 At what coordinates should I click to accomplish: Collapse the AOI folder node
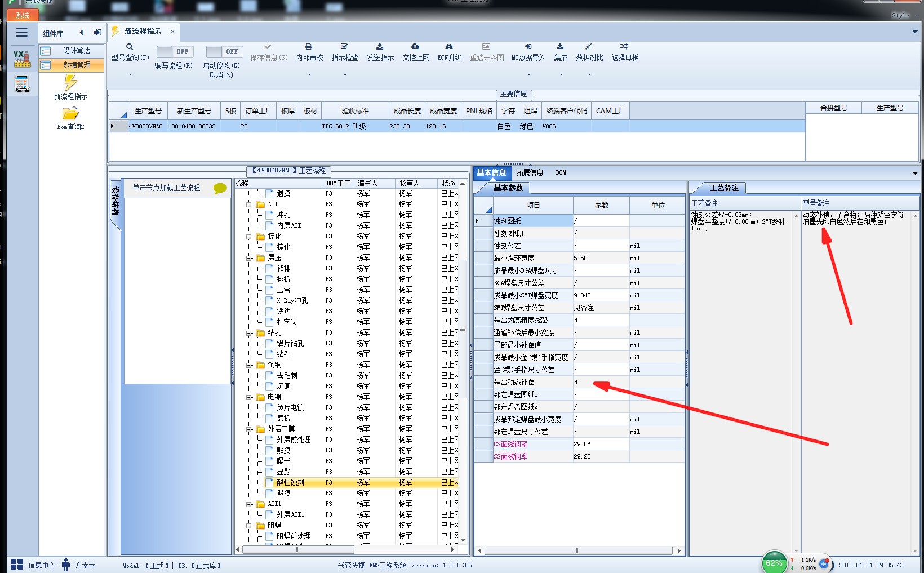[x=249, y=205]
